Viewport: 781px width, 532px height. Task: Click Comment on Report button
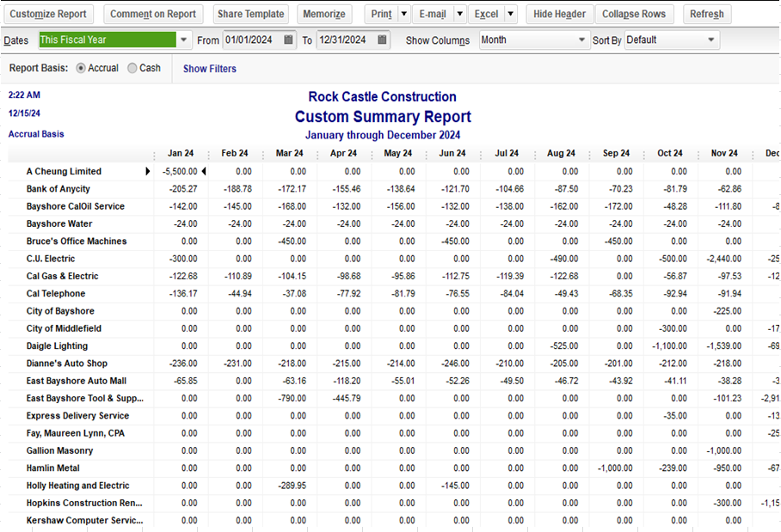[153, 15]
